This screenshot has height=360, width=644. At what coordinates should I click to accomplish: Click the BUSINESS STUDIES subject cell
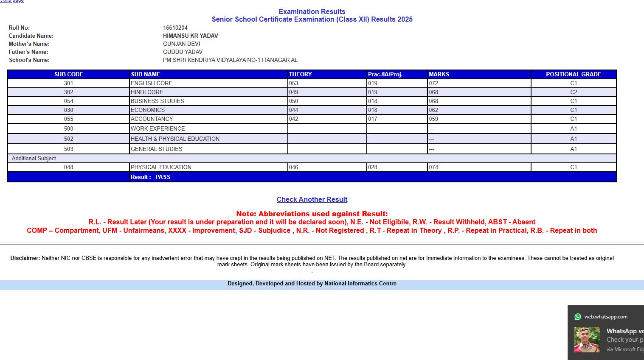click(157, 101)
